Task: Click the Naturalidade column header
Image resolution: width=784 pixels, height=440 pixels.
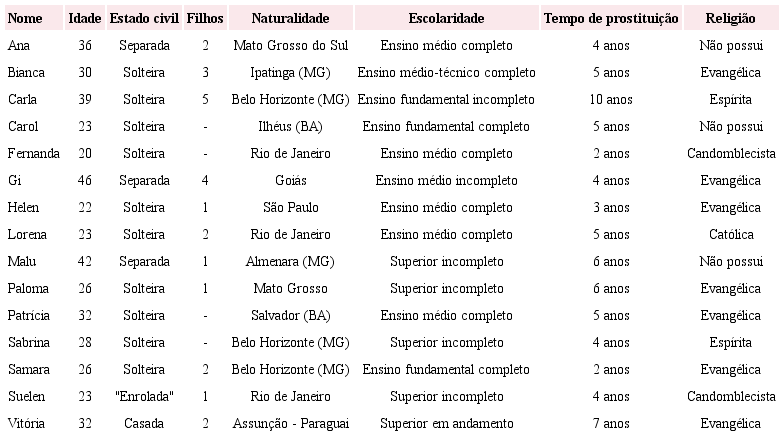Action: click(290, 19)
